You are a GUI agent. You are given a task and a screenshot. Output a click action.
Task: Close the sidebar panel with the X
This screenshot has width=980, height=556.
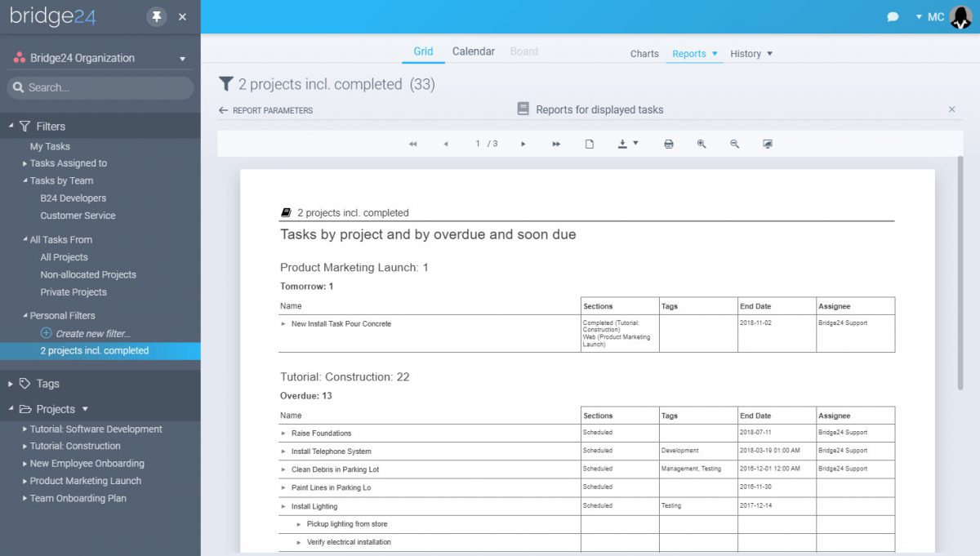[x=182, y=17]
